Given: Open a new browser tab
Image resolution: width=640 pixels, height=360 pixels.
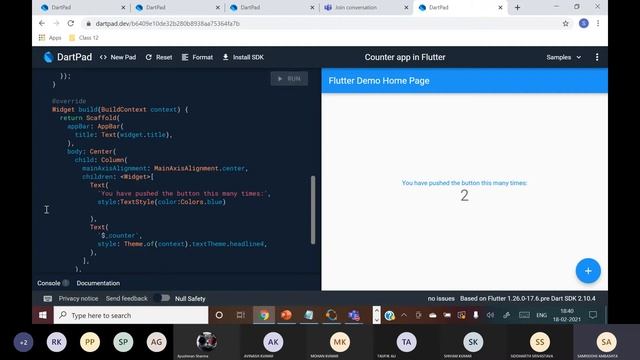Looking at the screenshot, I should [x=517, y=7].
